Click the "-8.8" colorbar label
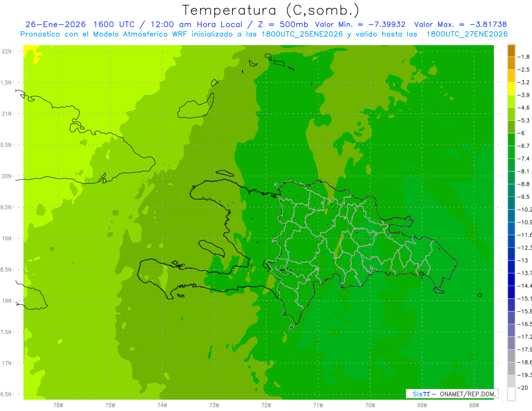 coord(524,184)
